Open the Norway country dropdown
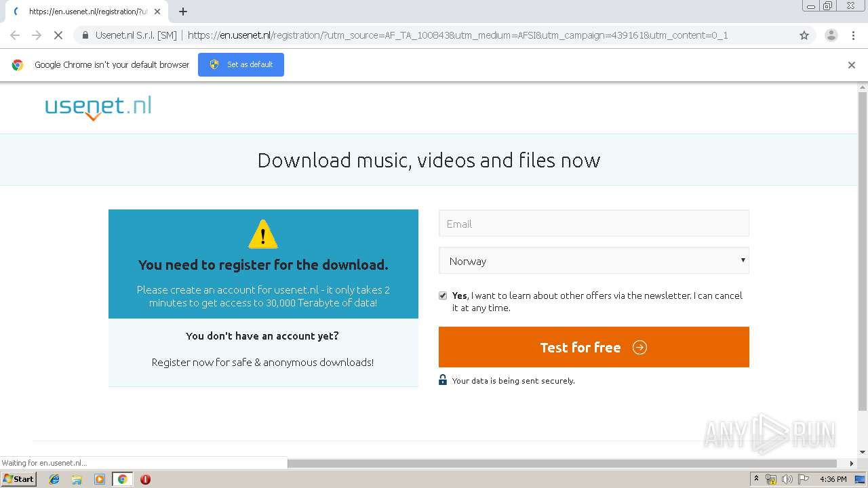 pos(594,261)
